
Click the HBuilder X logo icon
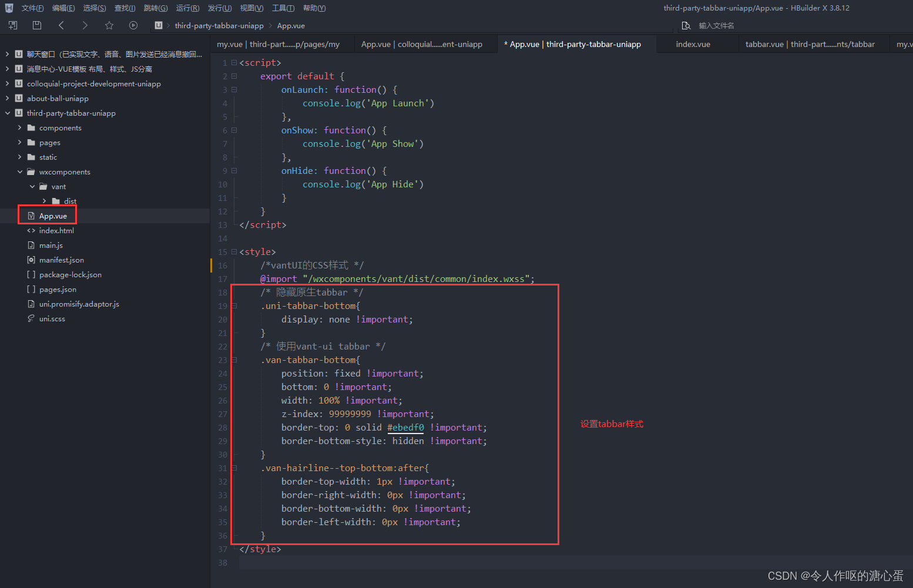[9, 8]
